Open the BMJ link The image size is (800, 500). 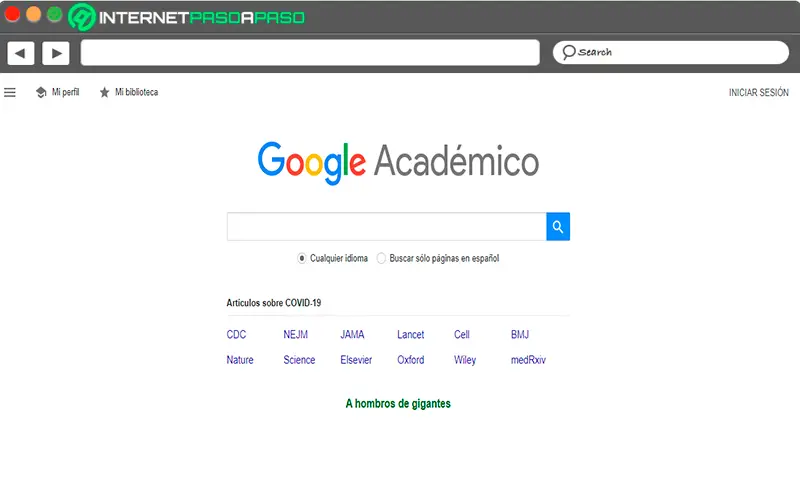tap(520, 335)
